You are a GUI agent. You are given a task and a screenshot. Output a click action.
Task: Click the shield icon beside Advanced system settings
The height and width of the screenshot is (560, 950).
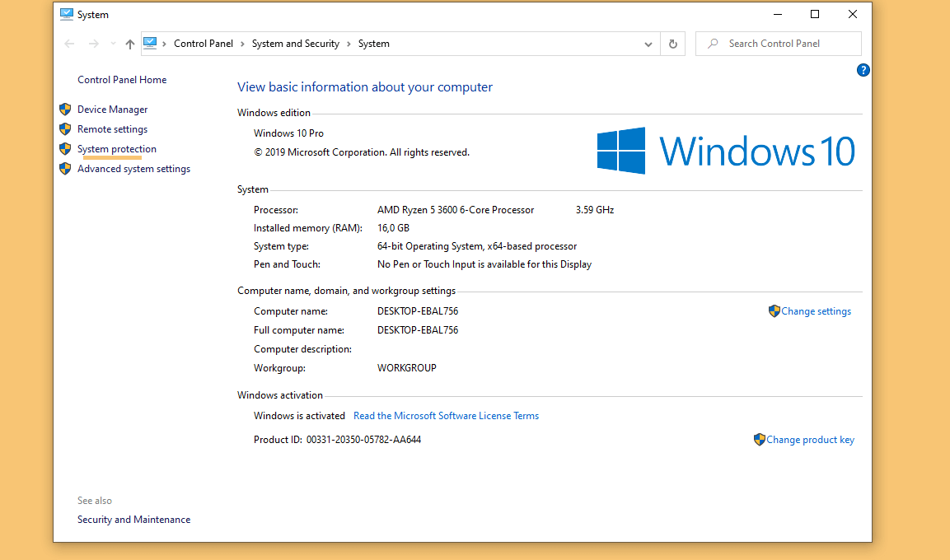tap(65, 168)
